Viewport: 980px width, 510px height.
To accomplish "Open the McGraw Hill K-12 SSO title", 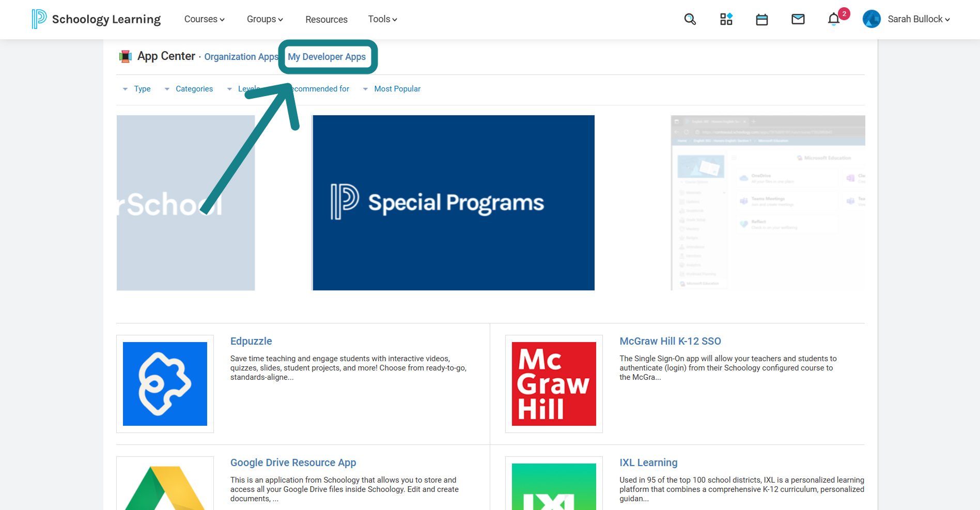I will [670, 341].
